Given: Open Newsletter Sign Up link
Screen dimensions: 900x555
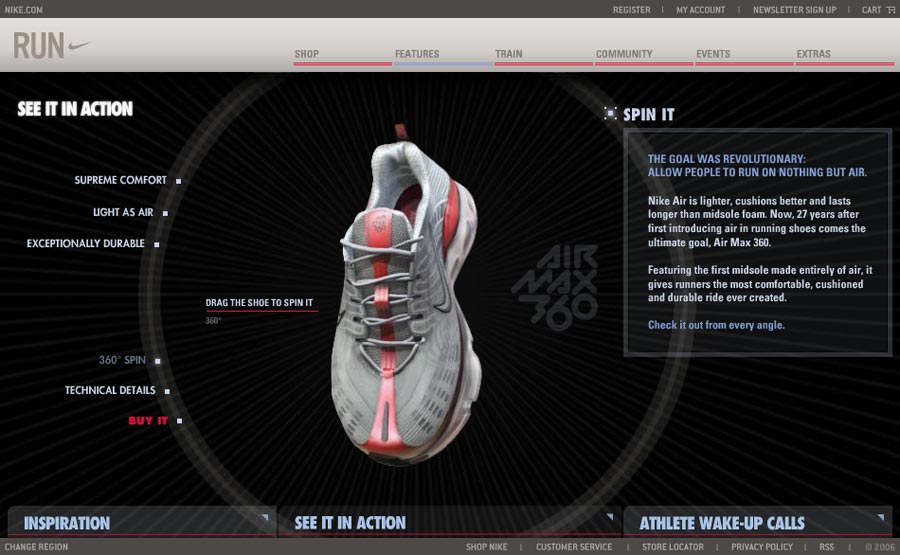Looking at the screenshot, I should [794, 10].
